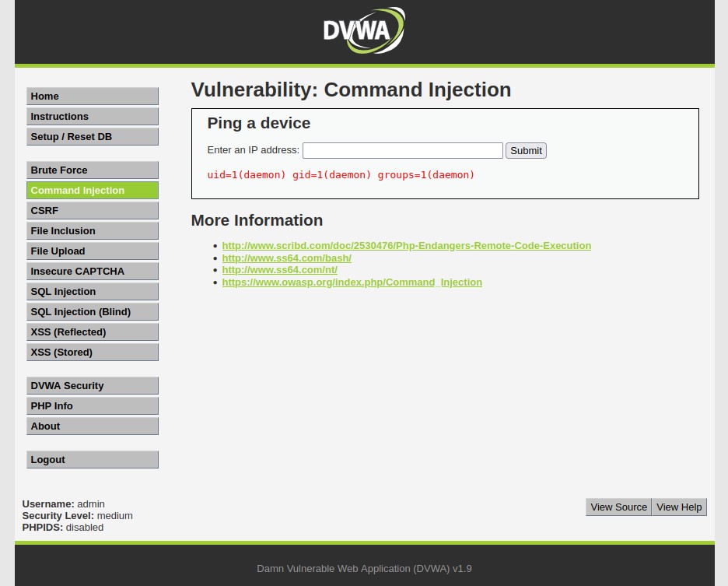Open the About page
Screen dimensions: 728x586
click(93, 426)
